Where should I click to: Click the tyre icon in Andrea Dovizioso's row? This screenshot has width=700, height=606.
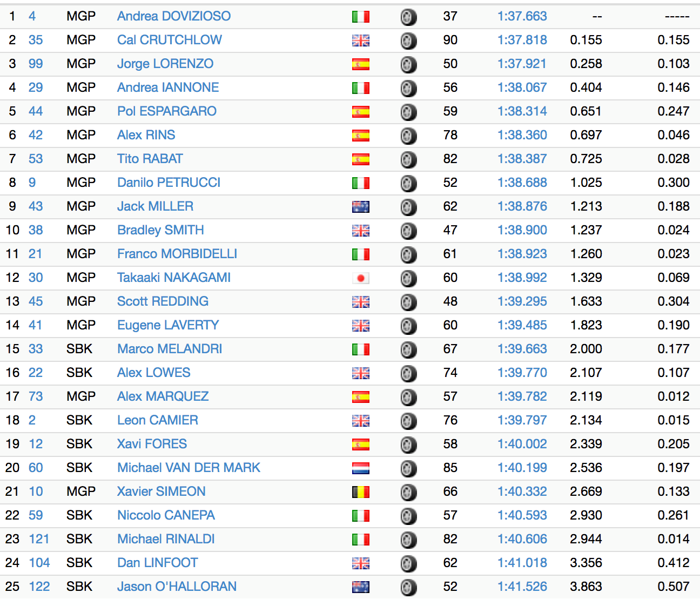[408, 17]
